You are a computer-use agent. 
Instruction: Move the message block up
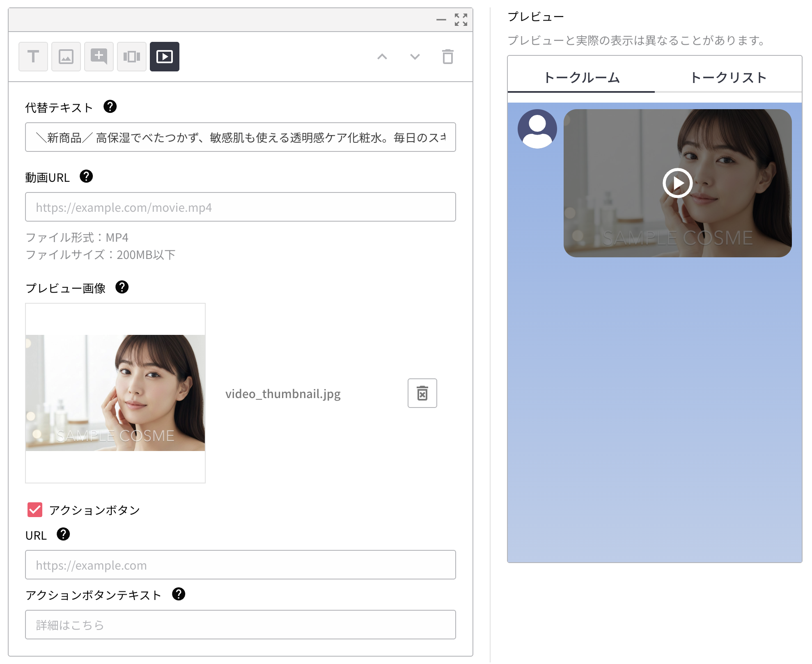382,57
